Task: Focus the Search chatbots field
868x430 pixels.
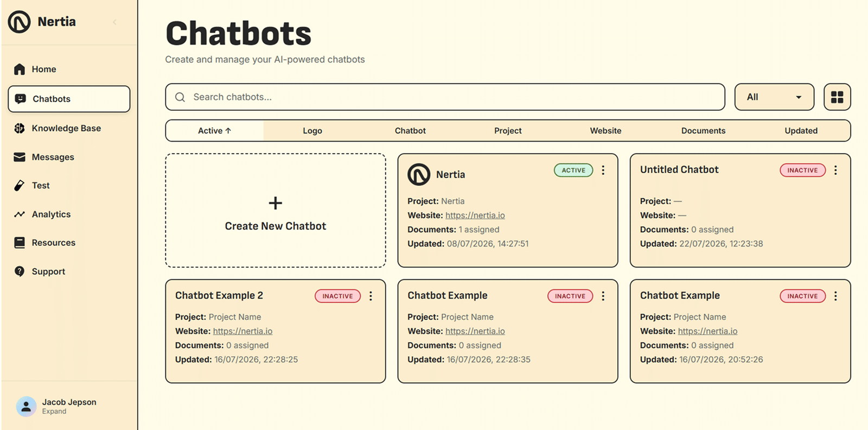Action: tap(445, 97)
